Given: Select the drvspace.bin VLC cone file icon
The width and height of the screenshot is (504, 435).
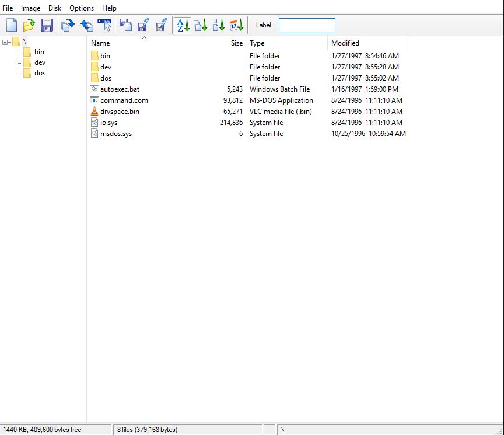Looking at the screenshot, I should click(x=94, y=112).
